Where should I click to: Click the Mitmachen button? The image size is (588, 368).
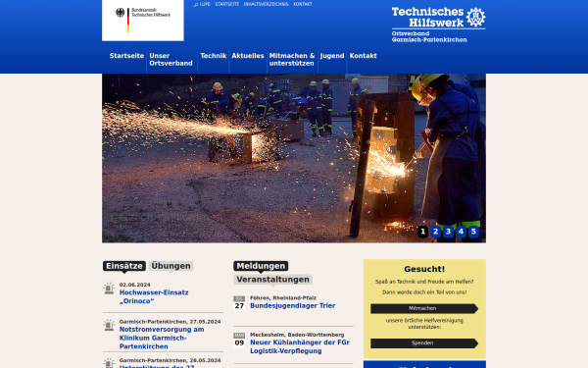pos(424,309)
